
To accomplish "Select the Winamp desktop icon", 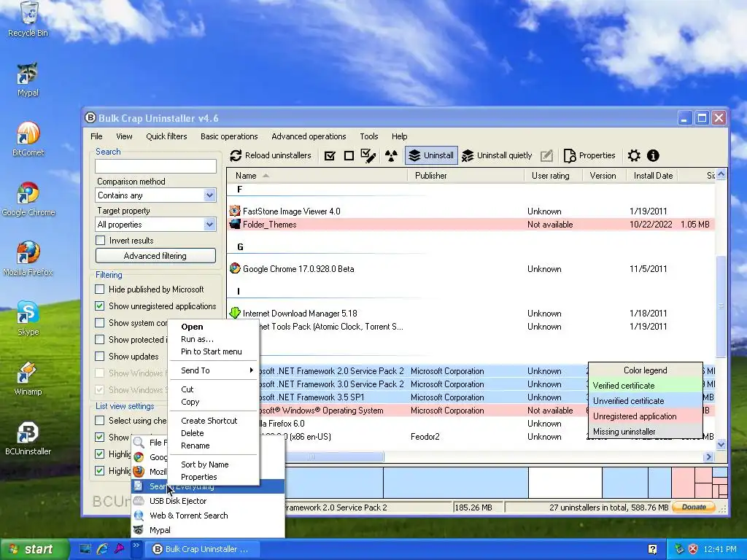I will (28, 378).
